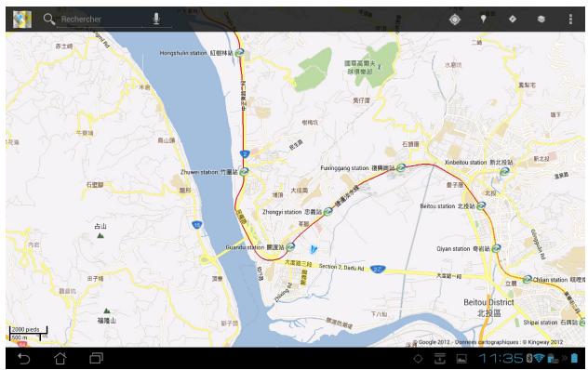The height and width of the screenshot is (370, 588).
Task: Tap the search magnifier icon
Action: point(49,19)
